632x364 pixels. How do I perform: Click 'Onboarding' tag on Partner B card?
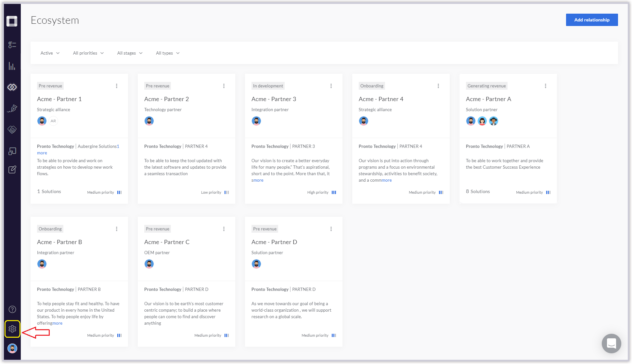tap(50, 229)
